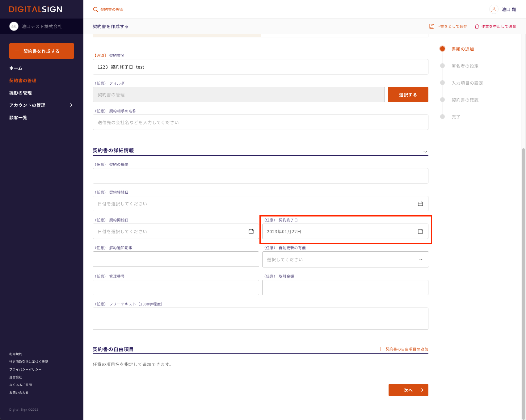Screen dimensions: 526x420
Task: Click the 契約書を作成する sidebar button
Action: (42, 51)
